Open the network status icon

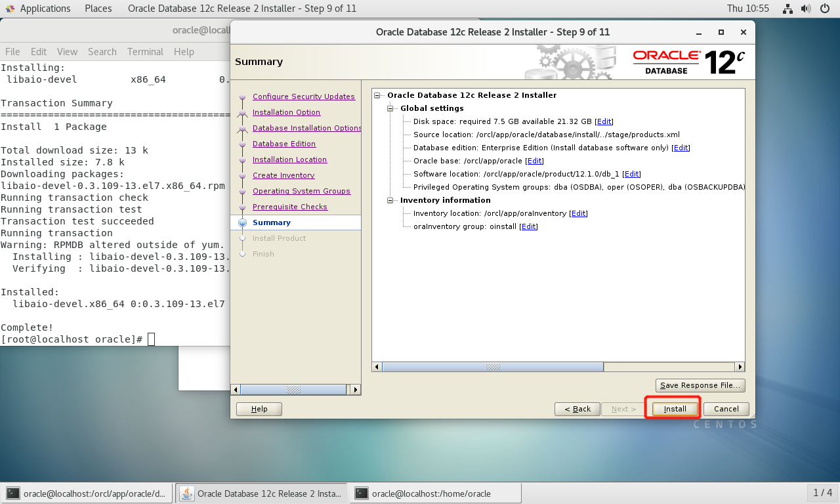tap(788, 9)
